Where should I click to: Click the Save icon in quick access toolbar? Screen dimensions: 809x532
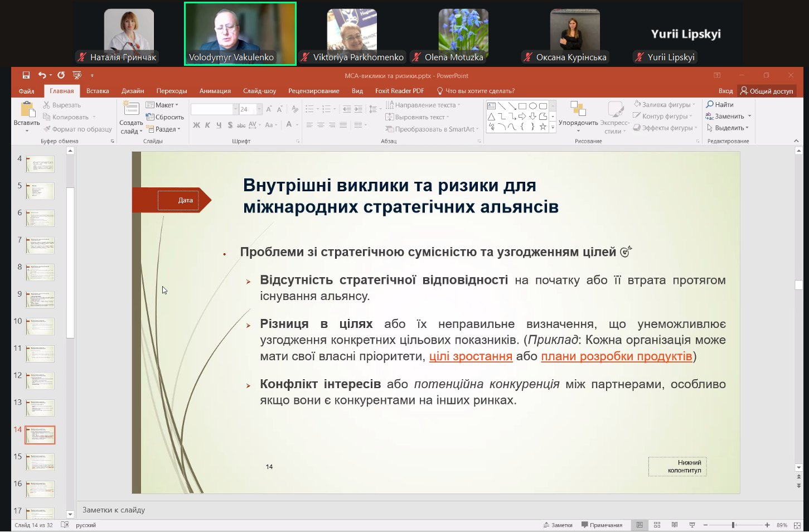pyautogui.click(x=26, y=75)
